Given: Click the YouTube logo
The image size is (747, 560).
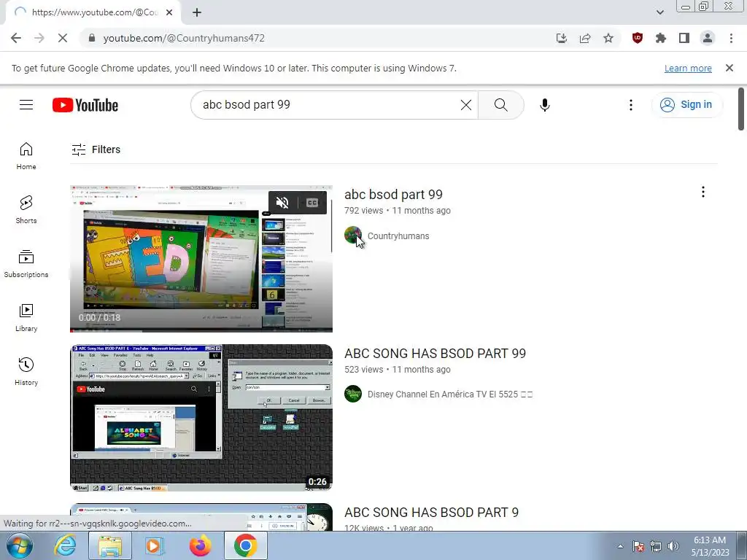Looking at the screenshot, I should [85, 105].
